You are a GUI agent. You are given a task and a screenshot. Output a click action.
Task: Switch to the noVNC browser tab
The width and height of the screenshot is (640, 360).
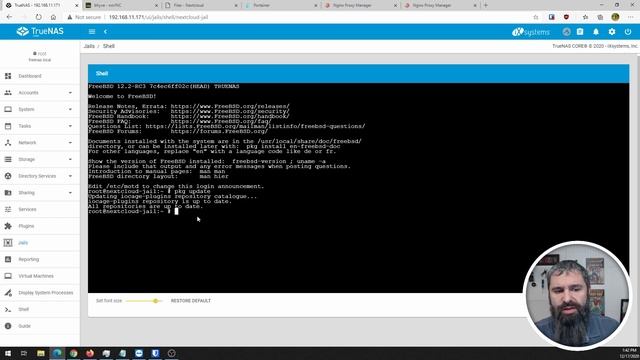121,5
